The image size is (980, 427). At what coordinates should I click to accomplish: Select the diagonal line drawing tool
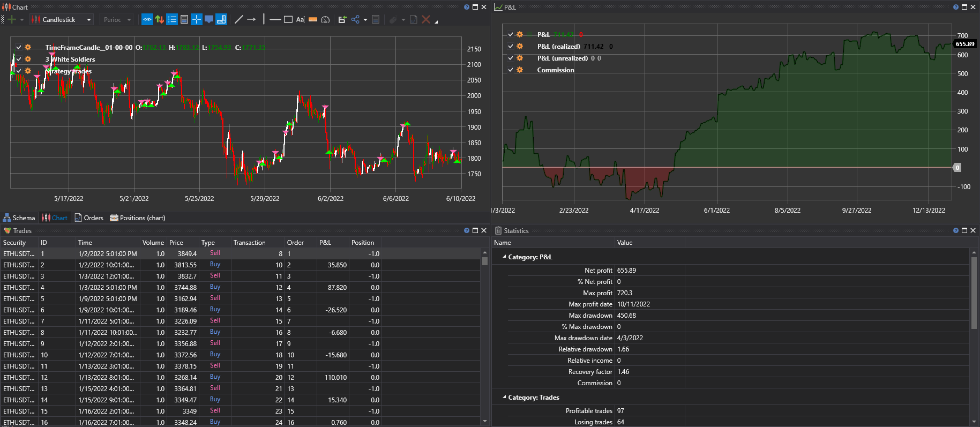click(x=239, y=19)
